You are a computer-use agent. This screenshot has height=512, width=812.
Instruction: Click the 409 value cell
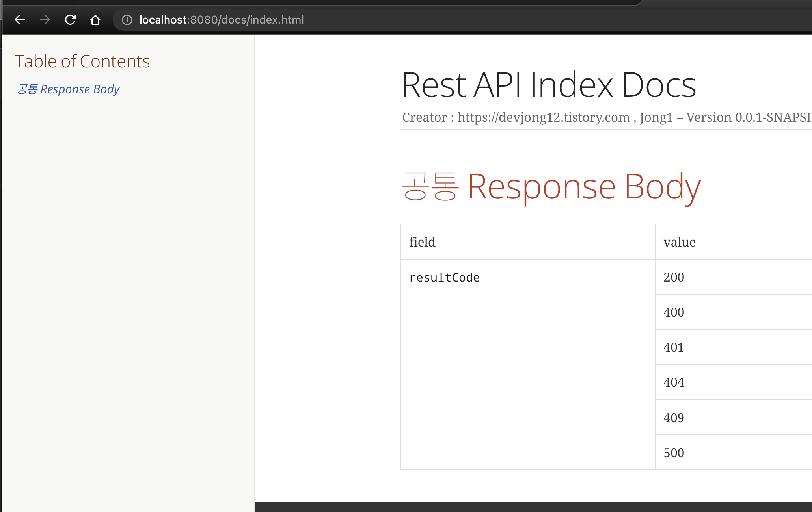tap(674, 418)
